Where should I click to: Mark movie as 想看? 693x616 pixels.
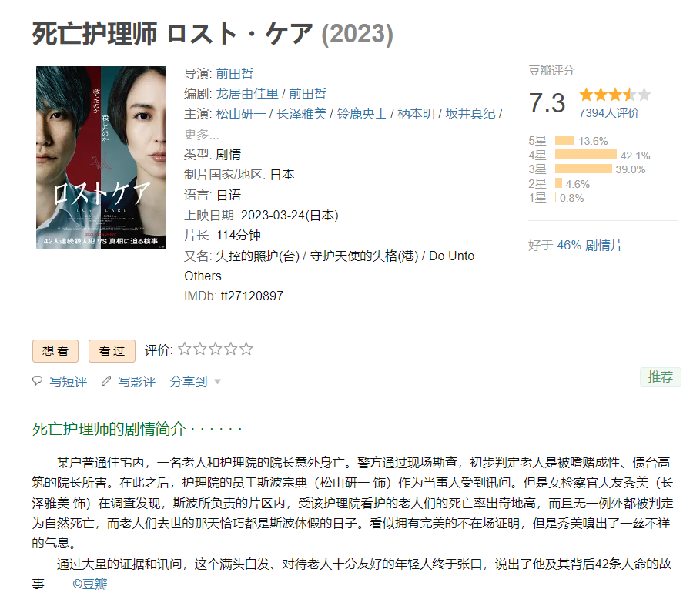pos(55,351)
